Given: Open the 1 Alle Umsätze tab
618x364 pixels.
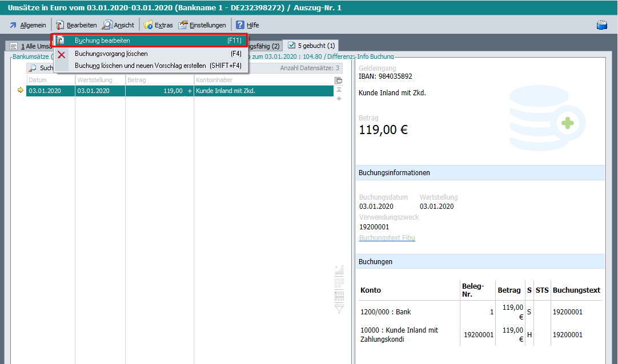Looking at the screenshot, I should tap(31, 46).
